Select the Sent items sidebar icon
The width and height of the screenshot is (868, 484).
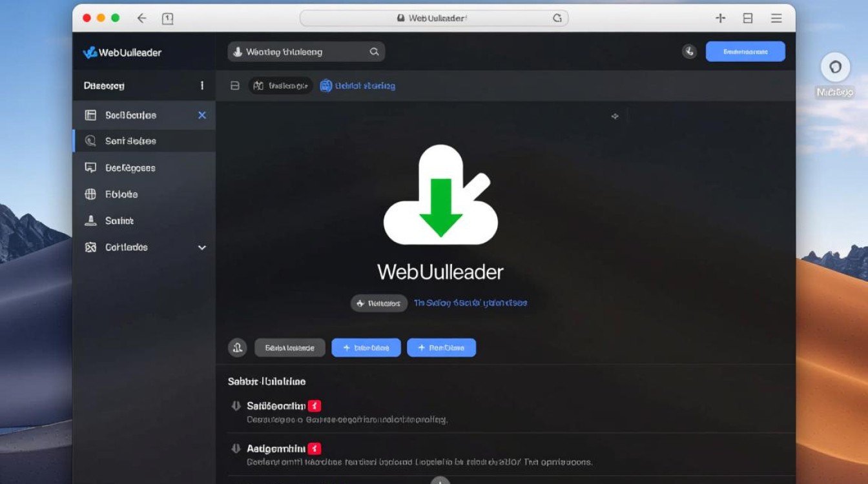click(90, 141)
